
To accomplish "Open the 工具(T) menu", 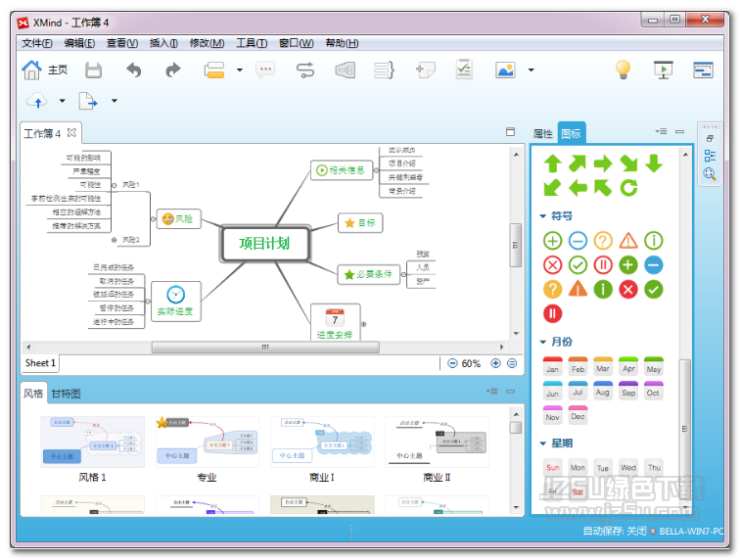I will click(x=252, y=43).
